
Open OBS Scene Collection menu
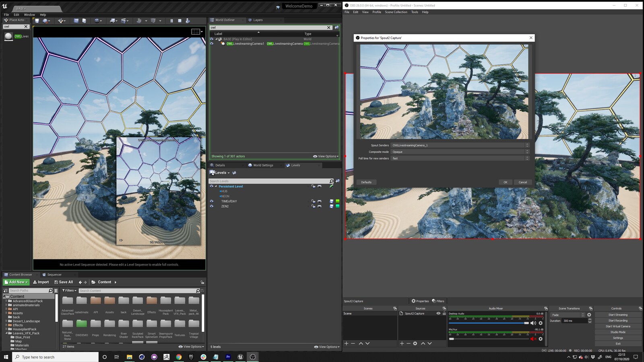(396, 12)
